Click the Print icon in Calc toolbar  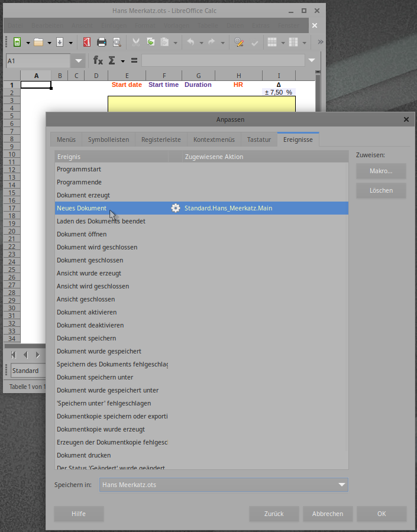pos(102,42)
